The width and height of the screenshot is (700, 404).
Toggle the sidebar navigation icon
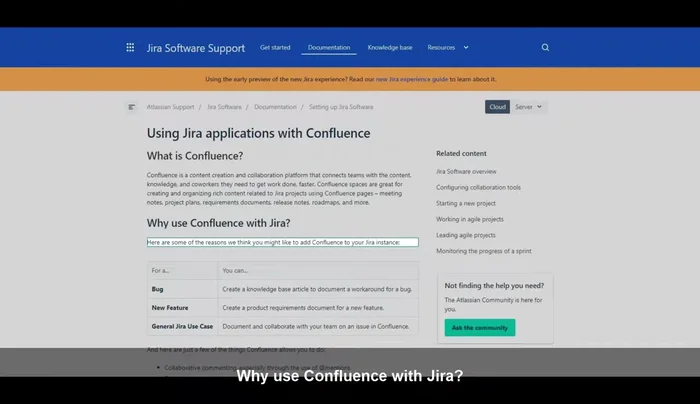coord(132,107)
